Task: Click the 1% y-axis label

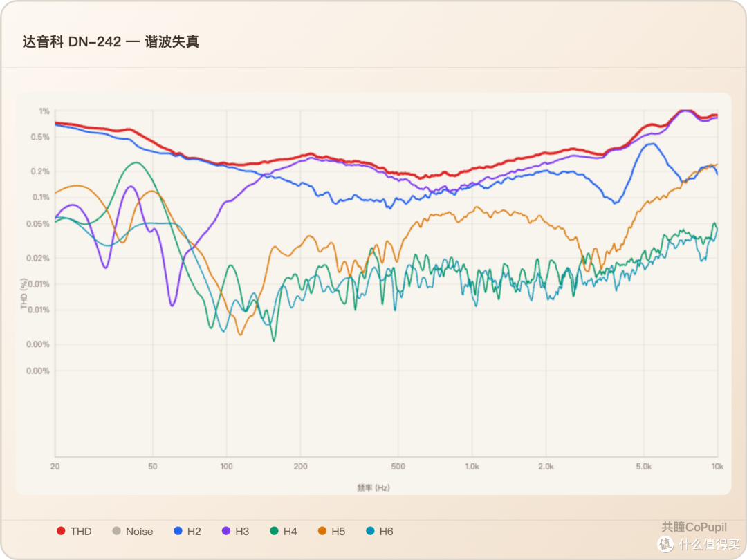Action: [44, 111]
